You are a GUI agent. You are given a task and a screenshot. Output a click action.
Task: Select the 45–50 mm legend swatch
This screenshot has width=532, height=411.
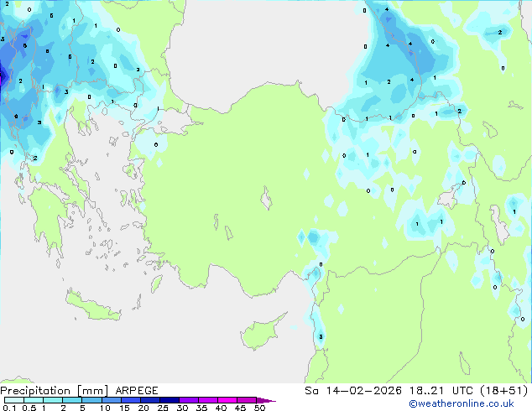pos(247,400)
